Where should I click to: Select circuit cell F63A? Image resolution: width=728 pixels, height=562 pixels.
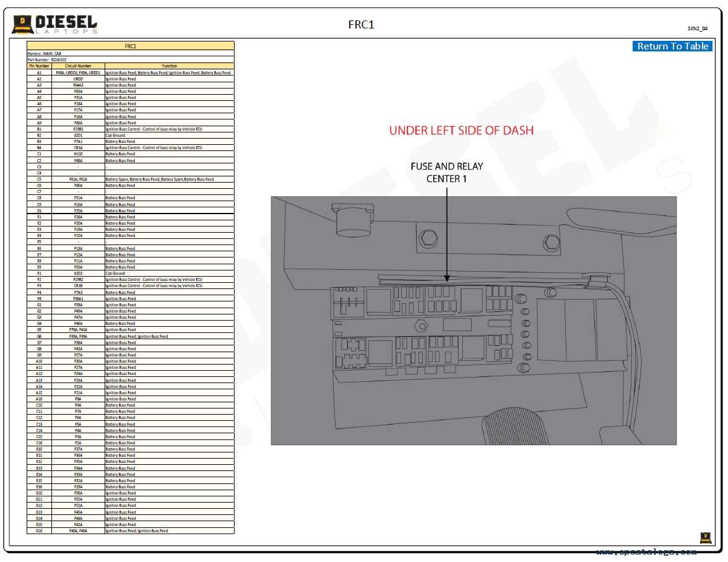[78, 92]
